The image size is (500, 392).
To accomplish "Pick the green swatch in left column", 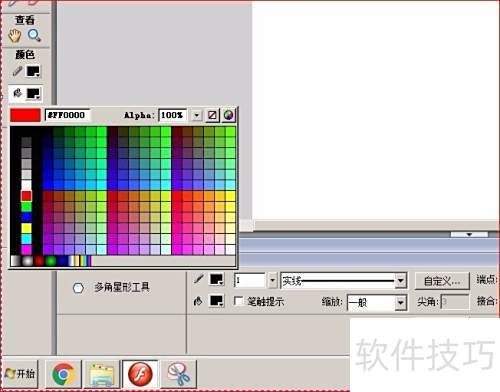I will click(26, 207).
